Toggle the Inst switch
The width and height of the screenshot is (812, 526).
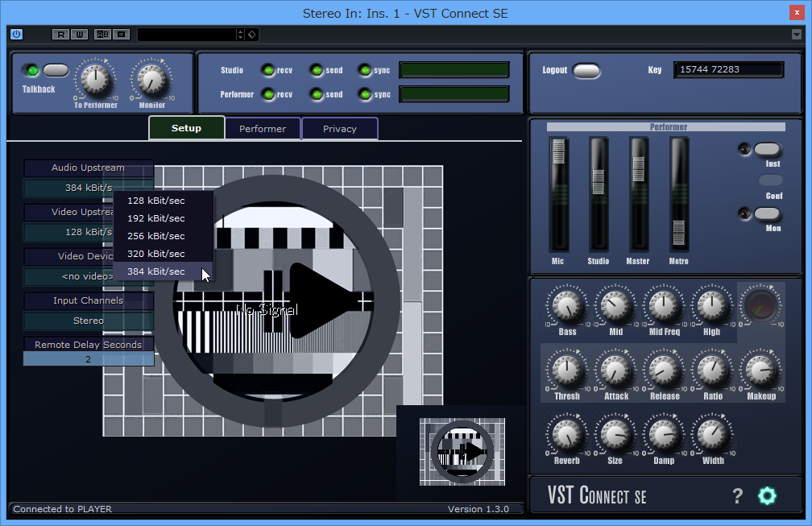(768, 150)
